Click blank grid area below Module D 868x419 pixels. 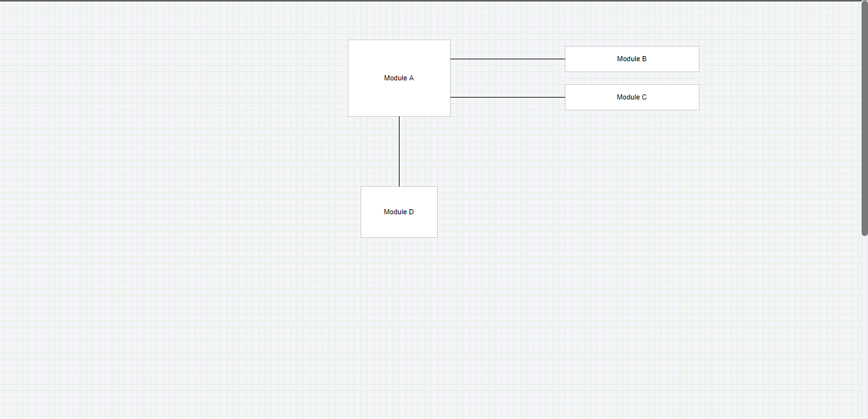point(399,319)
